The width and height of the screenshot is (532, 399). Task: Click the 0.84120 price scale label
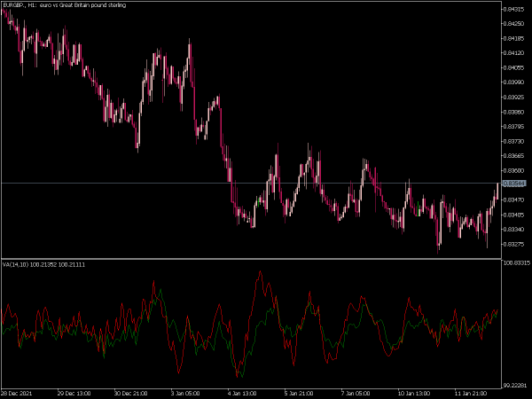tap(514, 53)
